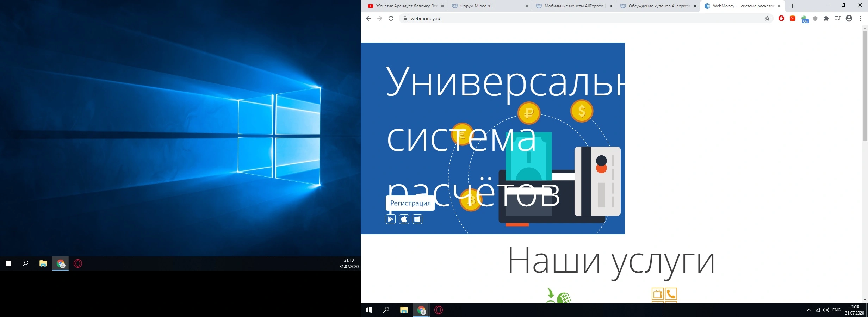Go back to the previous page
Image resolution: width=868 pixels, height=317 pixels.
click(368, 18)
